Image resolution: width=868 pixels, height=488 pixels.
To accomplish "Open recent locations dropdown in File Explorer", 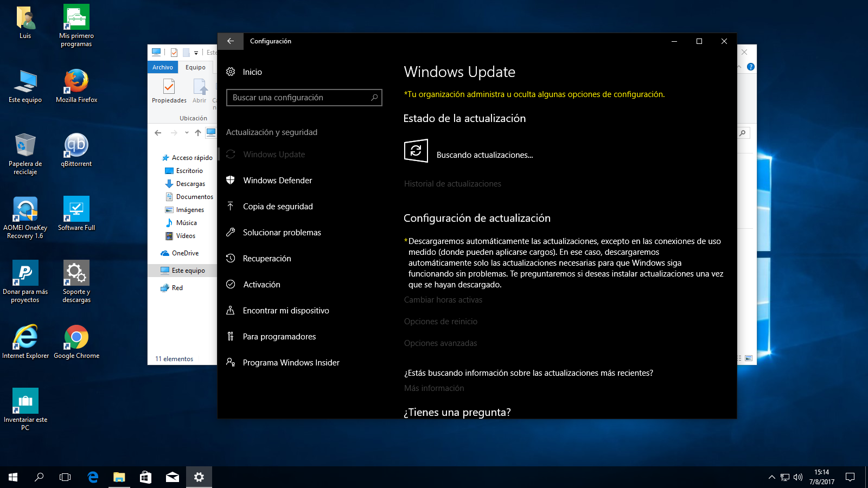I will (187, 133).
